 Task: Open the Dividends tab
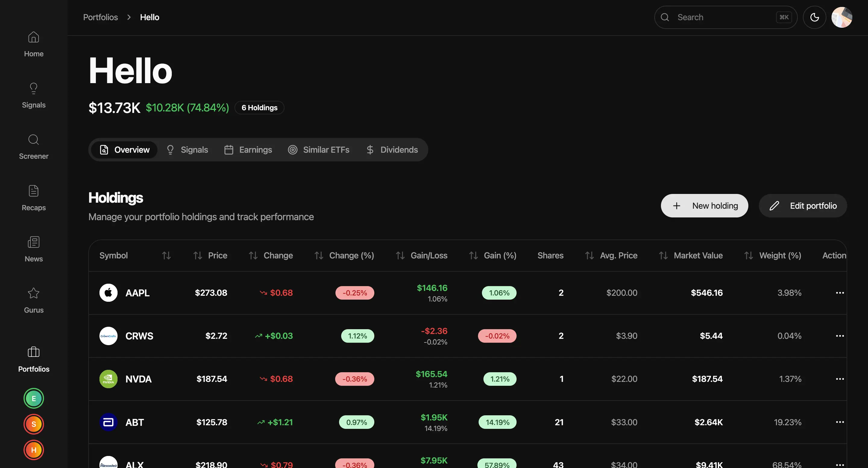point(392,149)
